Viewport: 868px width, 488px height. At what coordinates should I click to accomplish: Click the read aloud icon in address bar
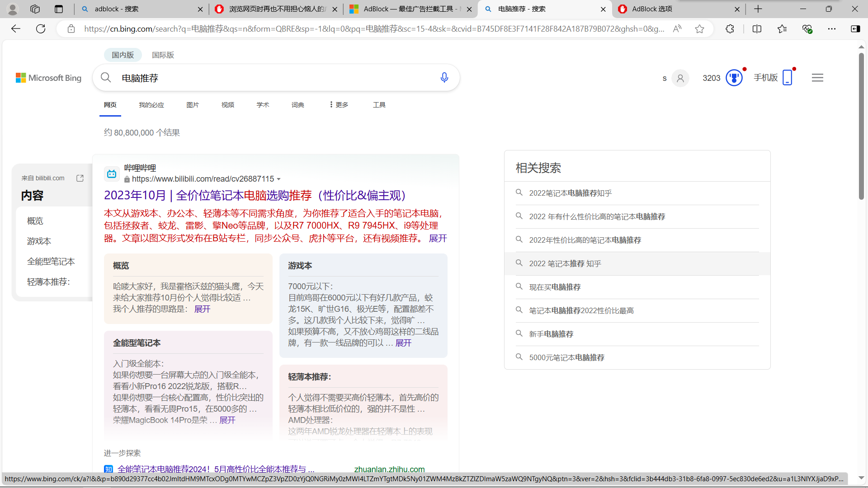[x=677, y=29]
